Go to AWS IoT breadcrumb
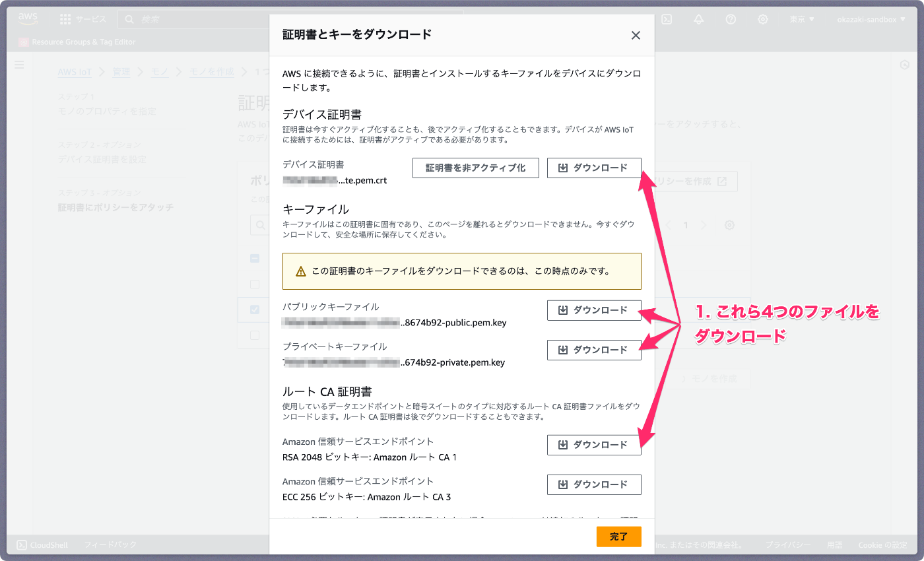The image size is (924, 561). point(75,72)
